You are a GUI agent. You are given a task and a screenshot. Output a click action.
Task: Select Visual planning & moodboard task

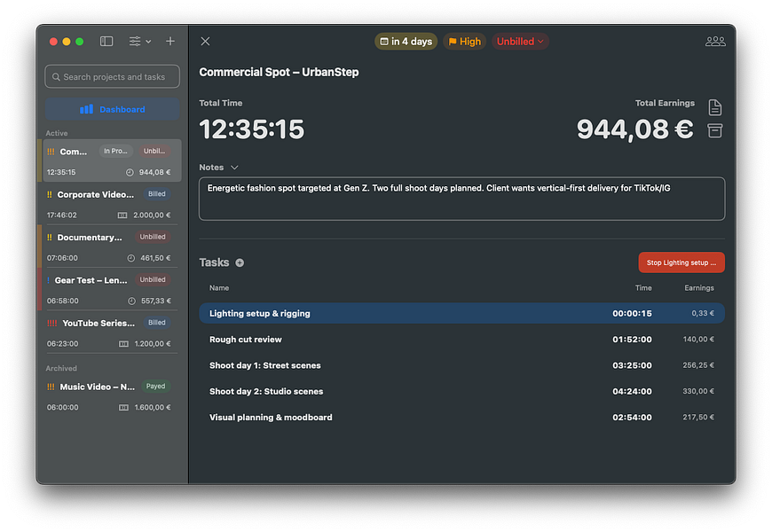461,418
